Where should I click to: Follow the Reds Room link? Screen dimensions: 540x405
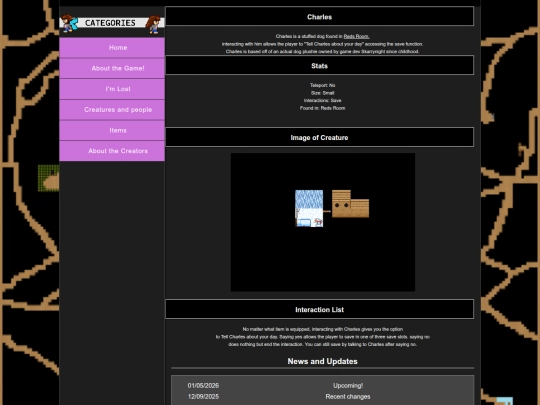356,36
